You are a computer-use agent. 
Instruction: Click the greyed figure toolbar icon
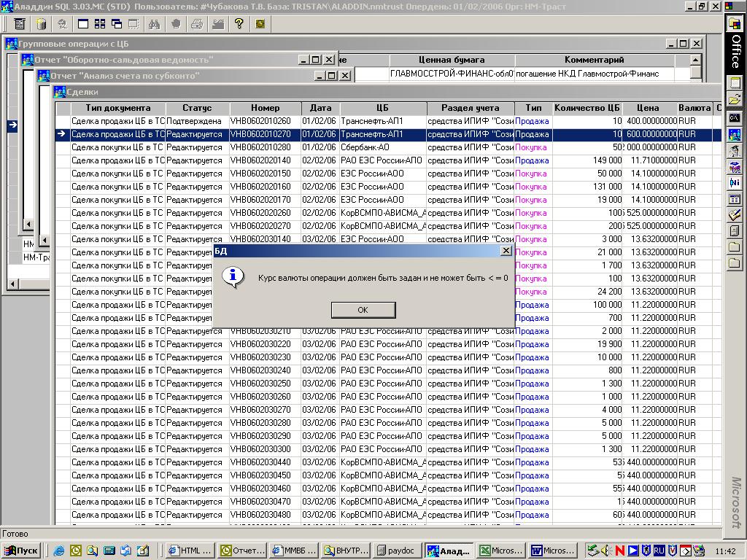(x=61, y=24)
